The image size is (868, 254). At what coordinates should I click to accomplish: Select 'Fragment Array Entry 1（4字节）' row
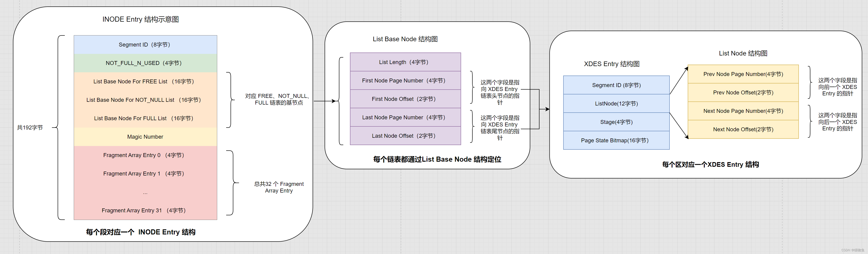pos(145,174)
